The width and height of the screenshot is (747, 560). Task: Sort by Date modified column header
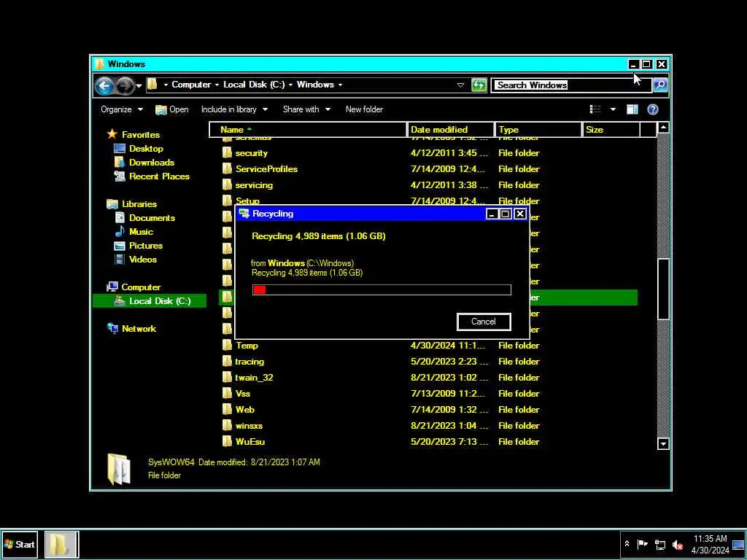(451, 130)
